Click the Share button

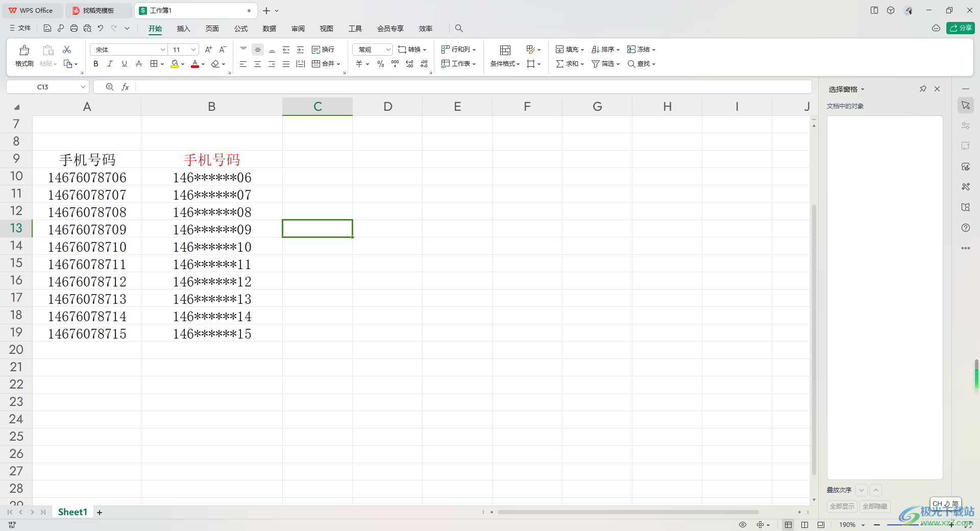[x=961, y=28]
